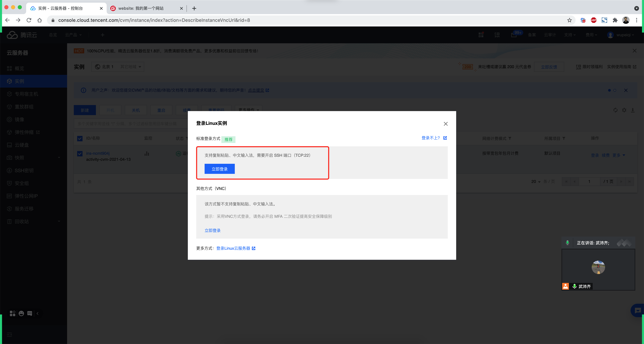This screenshot has height=344, width=644.
Task: Click the table refresh icon
Action: tap(615, 110)
